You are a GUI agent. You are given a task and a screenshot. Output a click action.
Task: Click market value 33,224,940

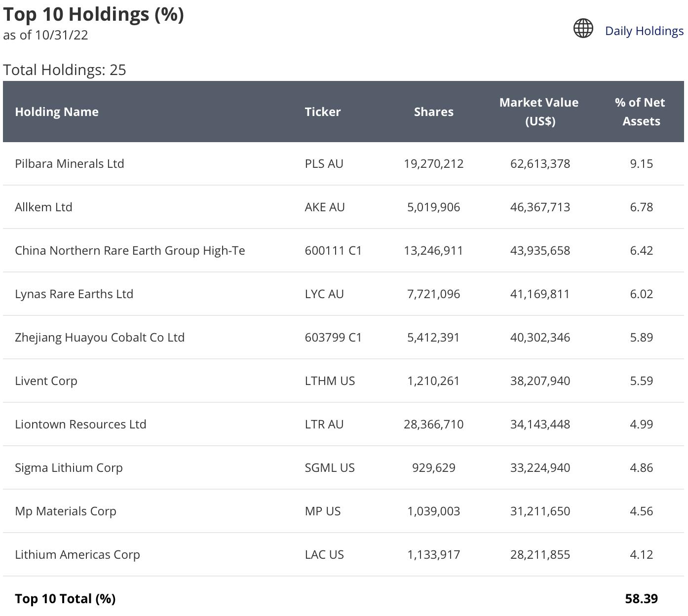click(540, 467)
